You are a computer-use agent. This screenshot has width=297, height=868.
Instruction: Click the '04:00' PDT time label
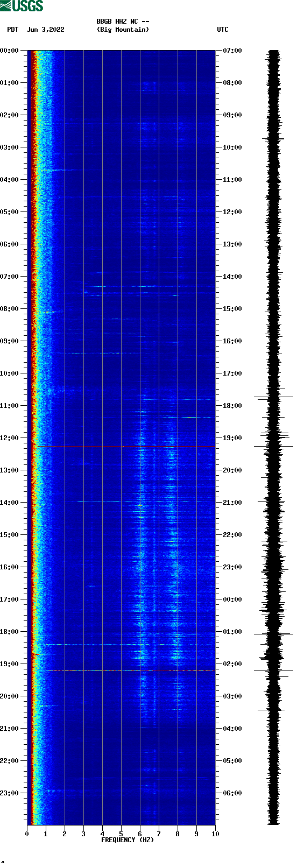coord(10,180)
